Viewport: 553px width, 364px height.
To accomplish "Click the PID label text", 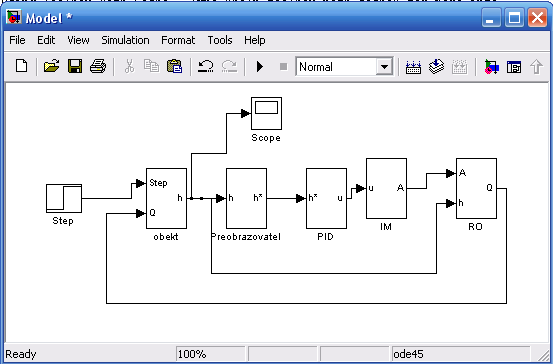I will pyautogui.click(x=325, y=237).
